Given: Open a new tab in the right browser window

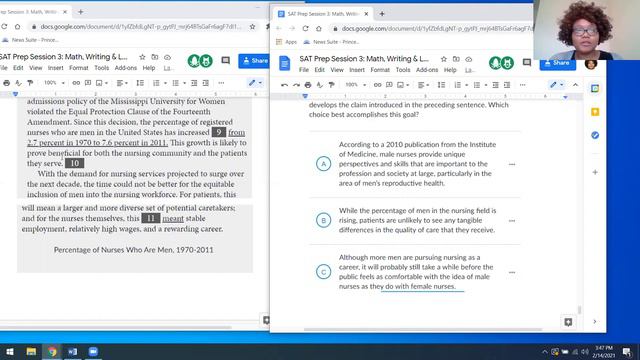Looking at the screenshot, I should (382, 14).
